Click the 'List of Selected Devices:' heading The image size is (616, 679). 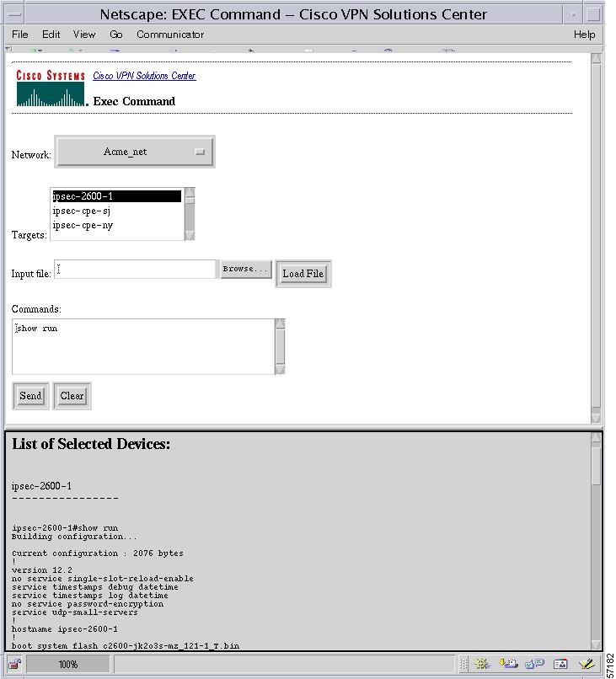pyautogui.click(x=91, y=444)
